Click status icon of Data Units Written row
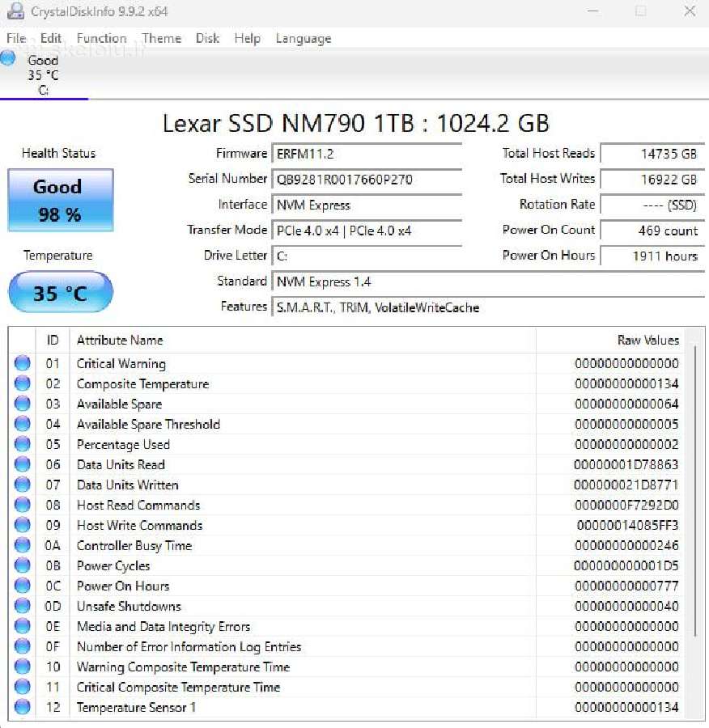Viewport: 709px width, 728px height. pos(23,485)
